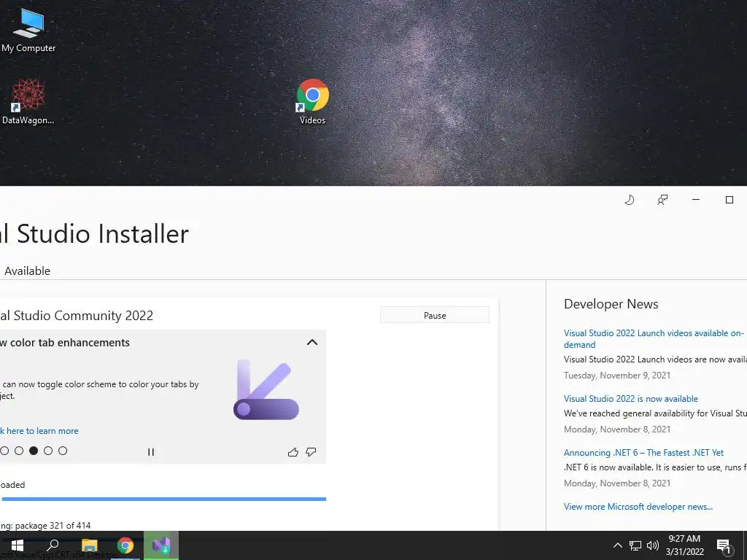
Task: Click 'package 321 of 414' status text
Action: click(53, 525)
